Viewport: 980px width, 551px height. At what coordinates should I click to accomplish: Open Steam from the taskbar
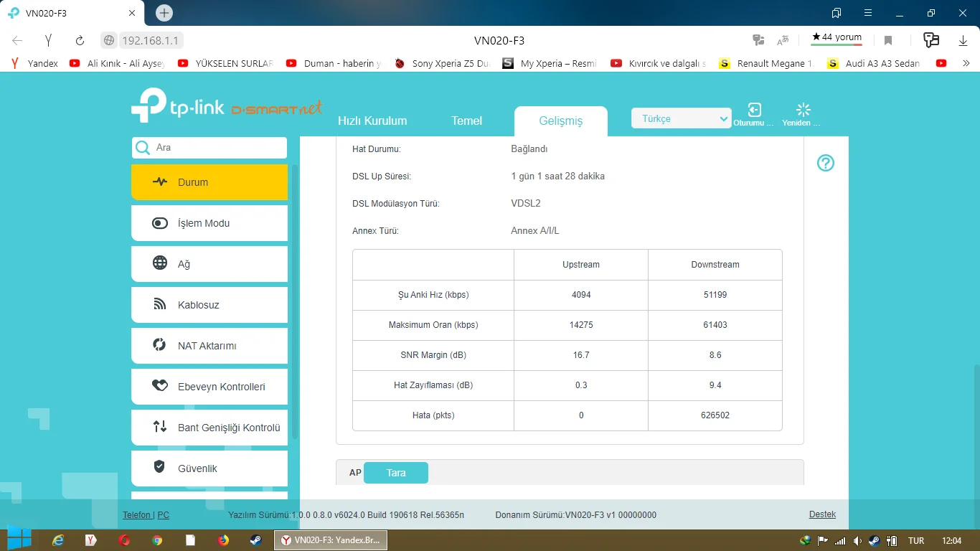256,540
